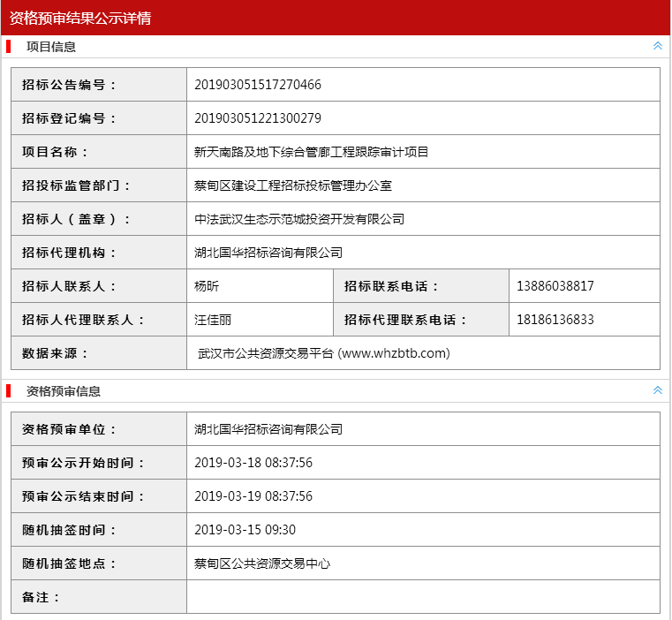Select end time 2019-03-19 08:37:56
The image size is (672, 620).
coord(253,496)
